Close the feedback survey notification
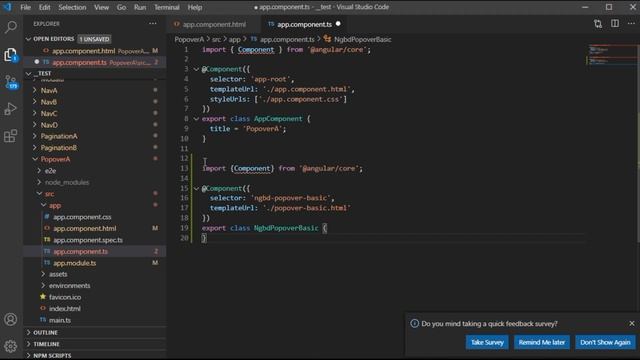Screen dimensions: 640x360 click(632, 323)
